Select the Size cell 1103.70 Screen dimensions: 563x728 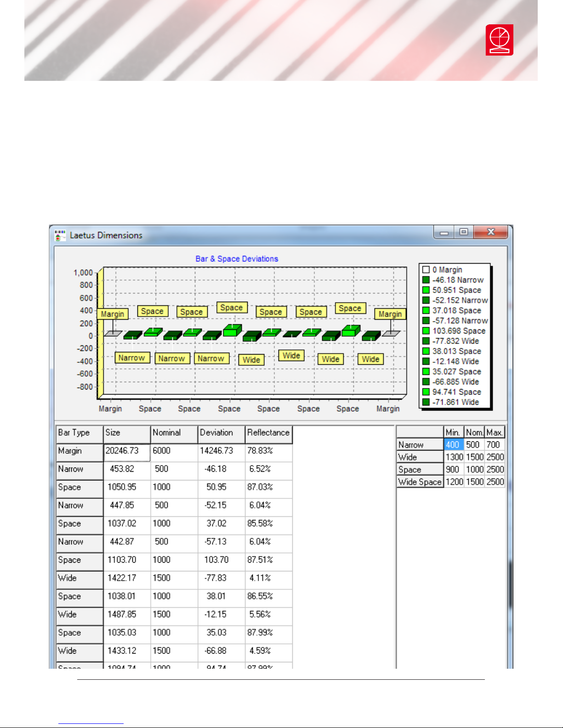(127, 561)
